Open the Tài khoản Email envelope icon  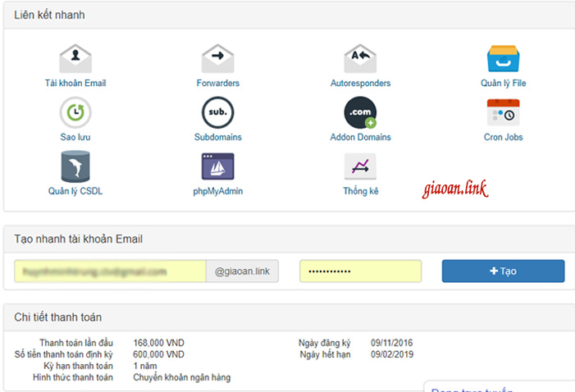75,59
